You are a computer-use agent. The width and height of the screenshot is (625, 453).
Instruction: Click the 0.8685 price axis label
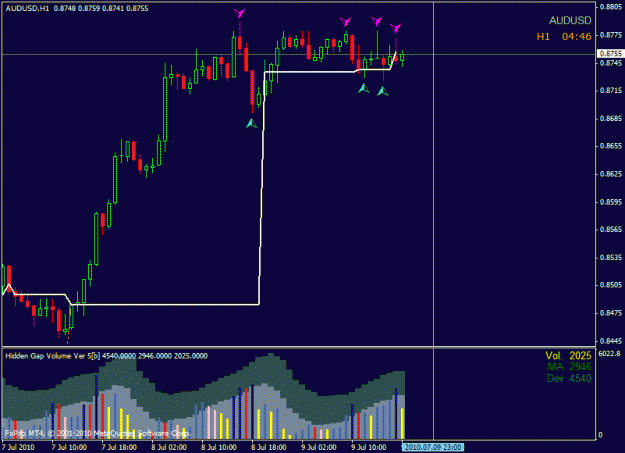pyautogui.click(x=611, y=118)
